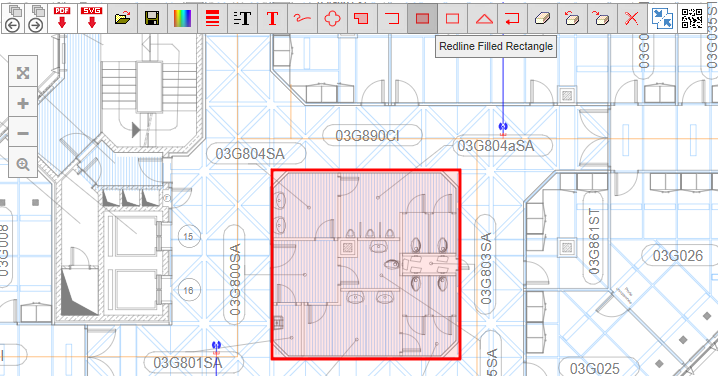Select the outline rectangle redline tool
This screenshot has width=718, height=376.
point(452,18)
